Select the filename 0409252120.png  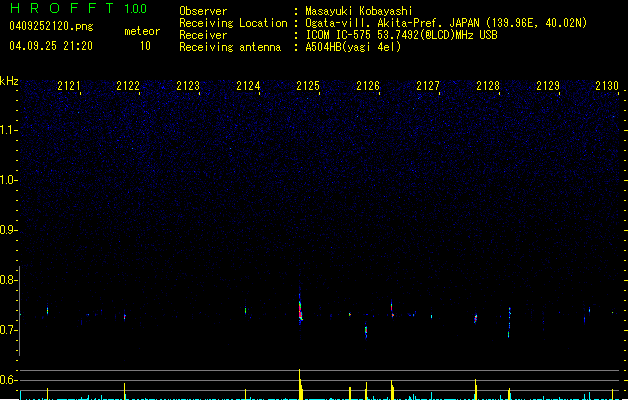pos(51,26)
